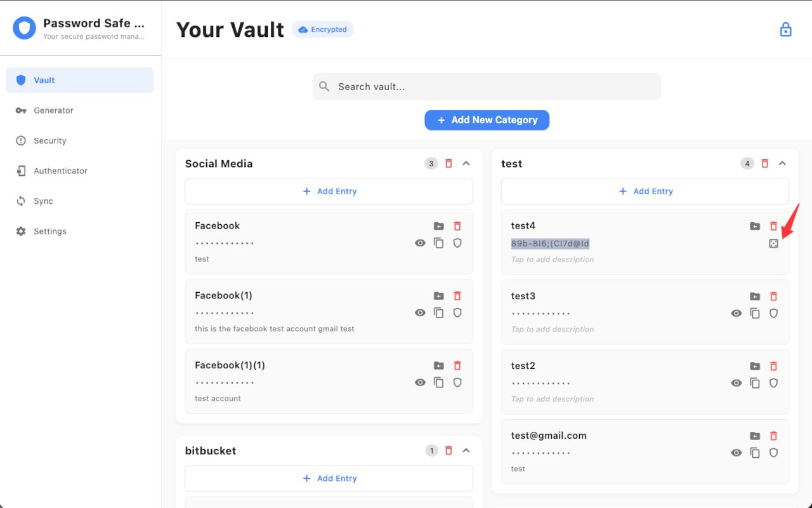Click the "test account" description
This screenshot has height=508, width=812.
(218, 399)
